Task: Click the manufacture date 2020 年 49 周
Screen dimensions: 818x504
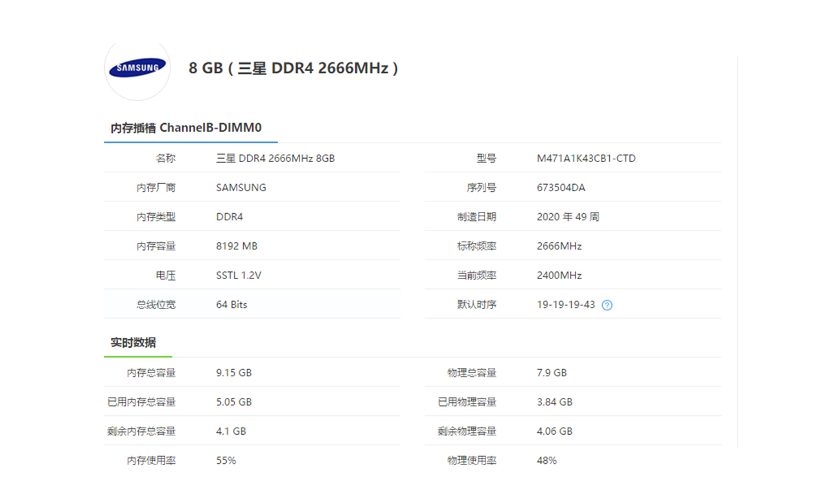Action: point(568,217)
